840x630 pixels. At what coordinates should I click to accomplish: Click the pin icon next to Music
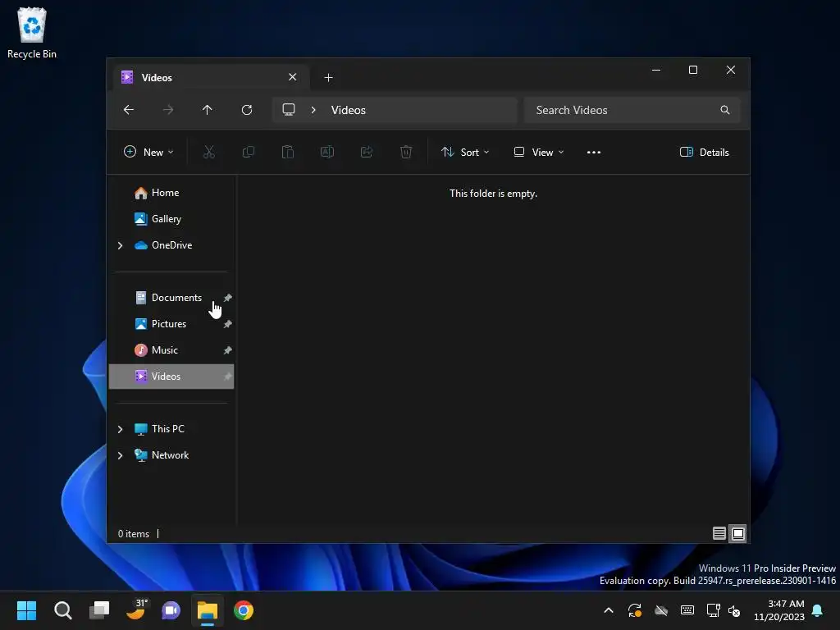pyautogui.click(x=228, y=350)
